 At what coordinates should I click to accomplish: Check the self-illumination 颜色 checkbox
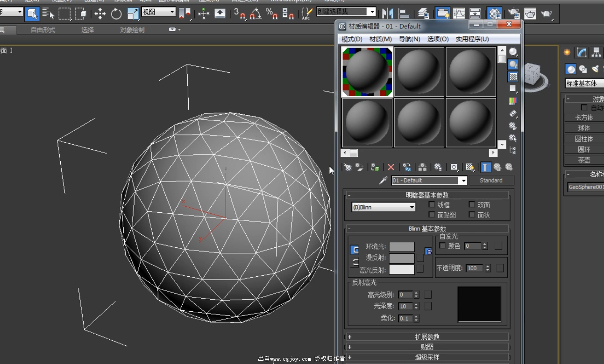[442, 245]
